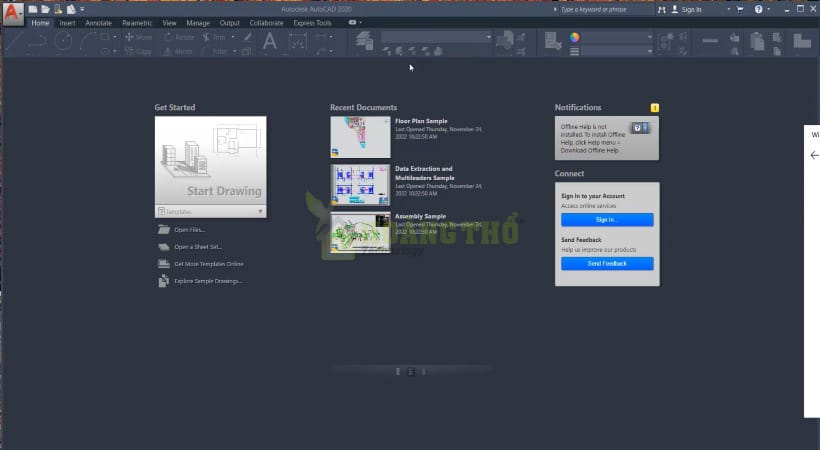Switch start page using bottom center page indicator
This screenshot has width=820, height=450.
click(410, 371)
